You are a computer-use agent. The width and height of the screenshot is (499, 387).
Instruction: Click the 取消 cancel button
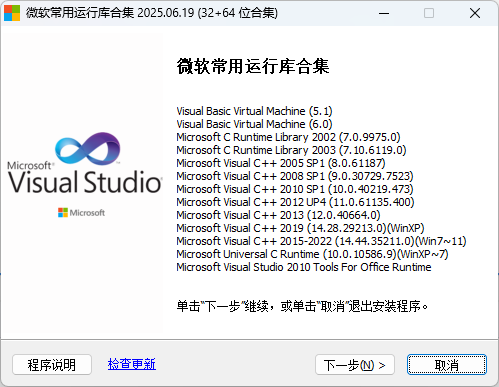(x=447, y=365)
